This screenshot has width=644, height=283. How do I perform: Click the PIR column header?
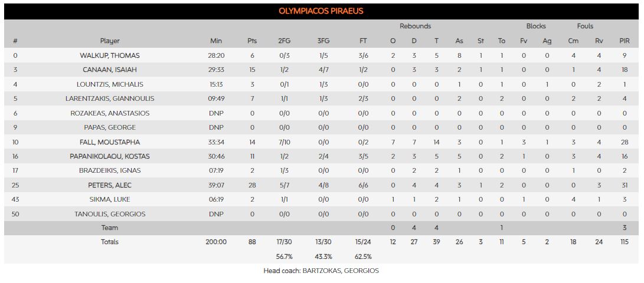(x=625, y=41)
